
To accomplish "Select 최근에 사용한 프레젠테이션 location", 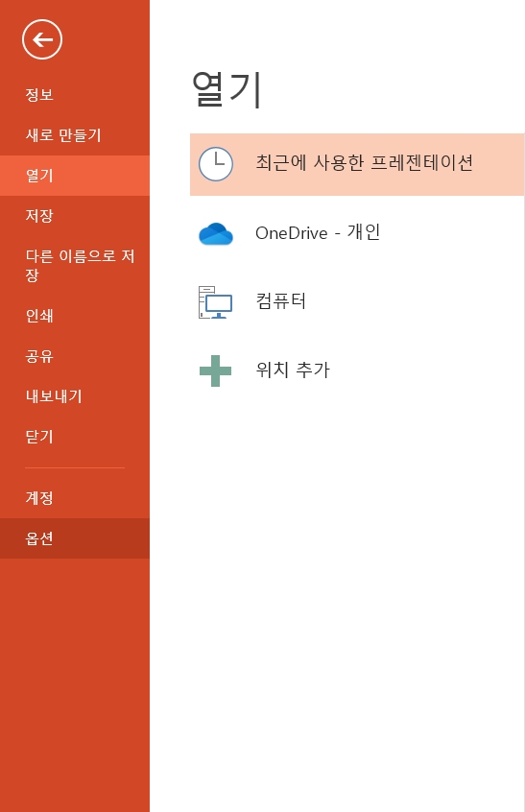I will click(357, 165).
